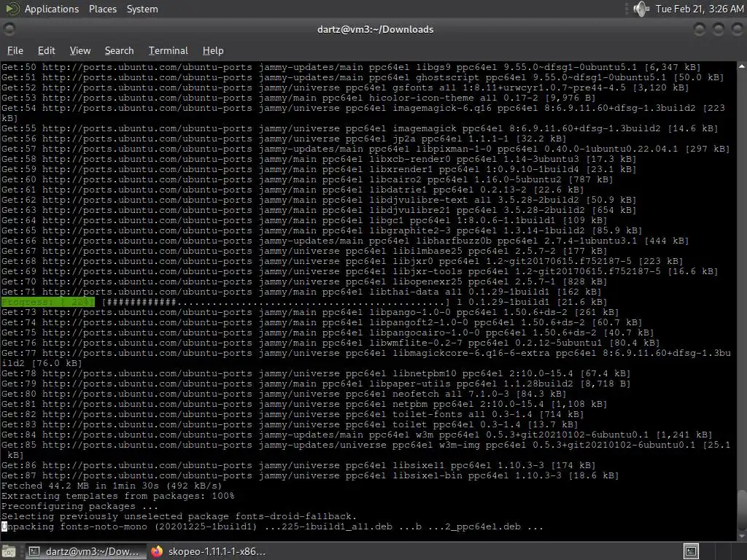This screenshot has height=560, width=747.
Task: Click the Get:56 jp2a line
Action: (284, 139)
